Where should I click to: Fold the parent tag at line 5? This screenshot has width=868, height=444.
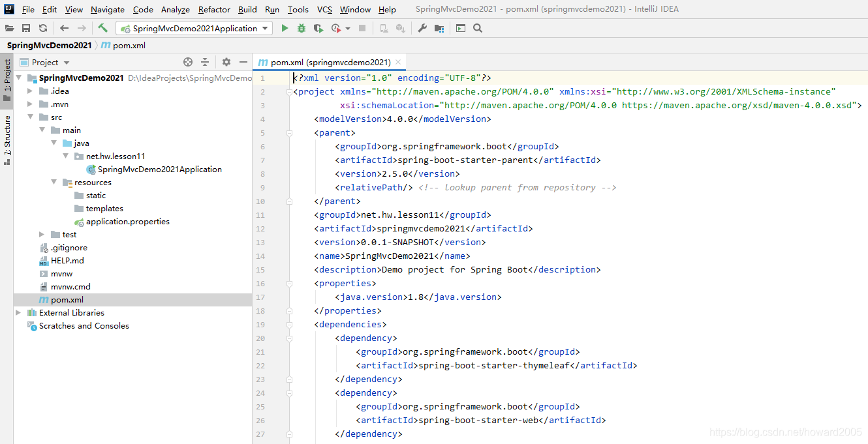tap(288, 133)
